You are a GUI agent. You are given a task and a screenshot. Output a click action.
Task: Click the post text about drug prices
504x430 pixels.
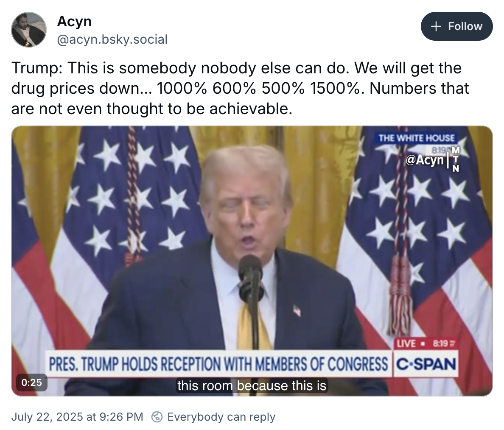(241, 88)
